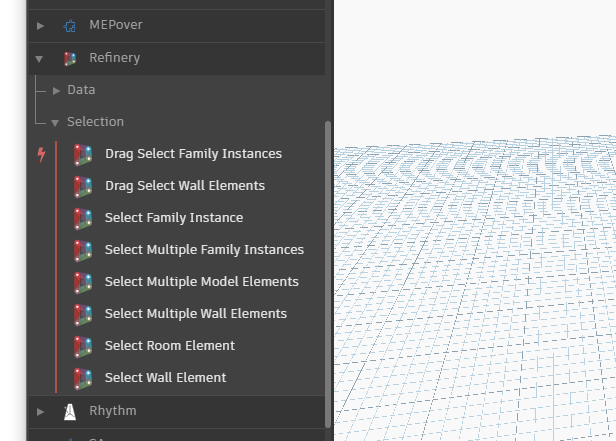Image resolution: width=616 pixels, height=441 pixels.
Task: Collapse the Refinery library section
Action: (40, 58)
